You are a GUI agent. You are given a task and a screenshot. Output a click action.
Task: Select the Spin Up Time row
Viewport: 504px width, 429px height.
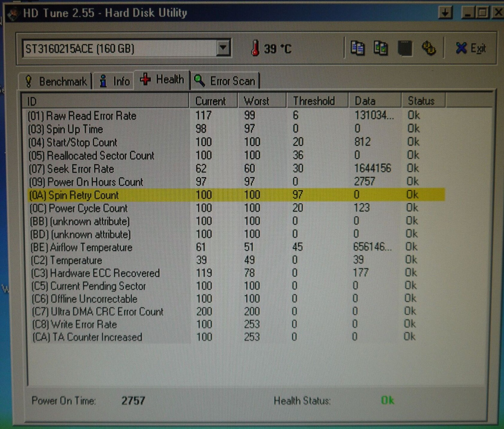tap(236, 129)
